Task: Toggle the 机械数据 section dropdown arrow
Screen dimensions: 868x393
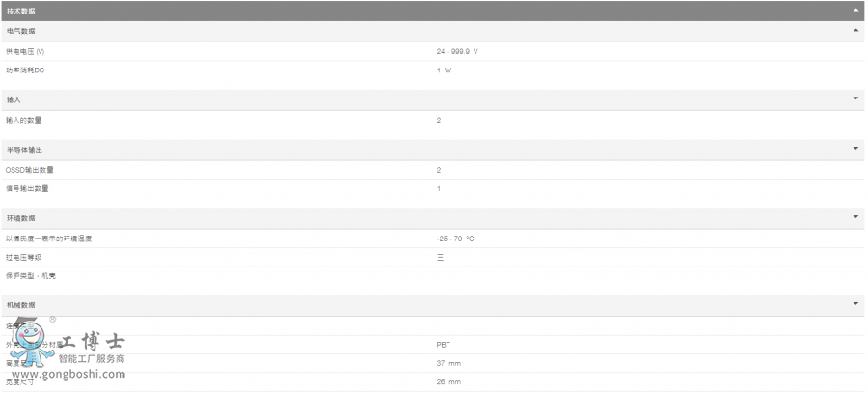Action: [x=855, y=304]
